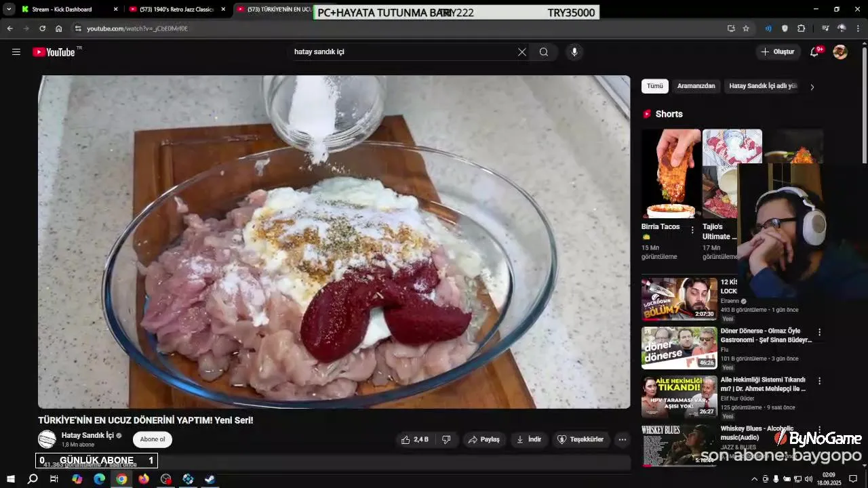Click the Paylaş share button
The image size is (868, 488).
click(484, 440)
